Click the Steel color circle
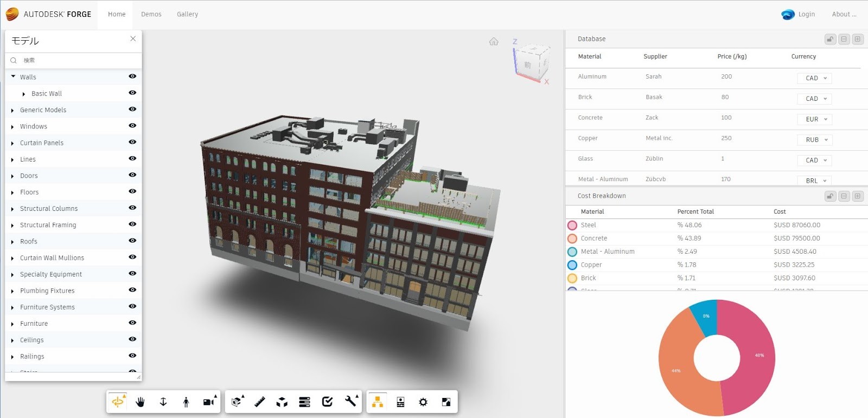The width and height of the screenshot is (868, 418). click(x=572, y=225)
